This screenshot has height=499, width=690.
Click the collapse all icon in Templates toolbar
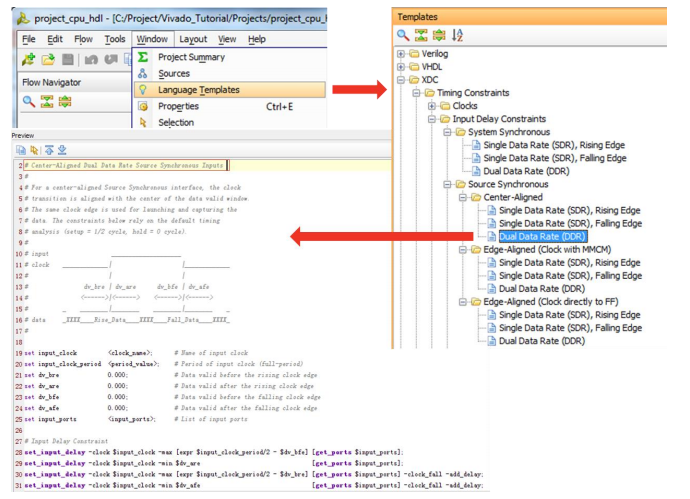pos(421,35)
